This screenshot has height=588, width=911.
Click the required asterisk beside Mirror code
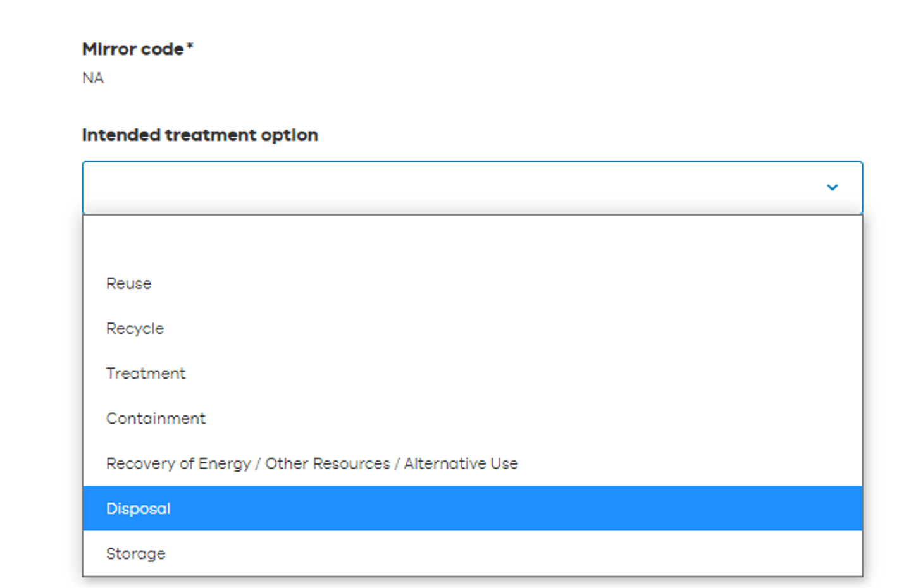pos(190,46)
